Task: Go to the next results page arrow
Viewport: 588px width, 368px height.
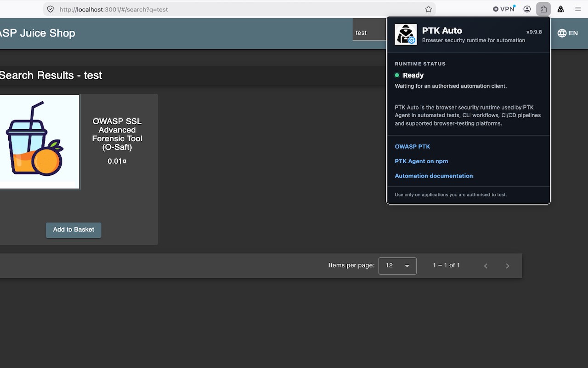Action: 508,266
